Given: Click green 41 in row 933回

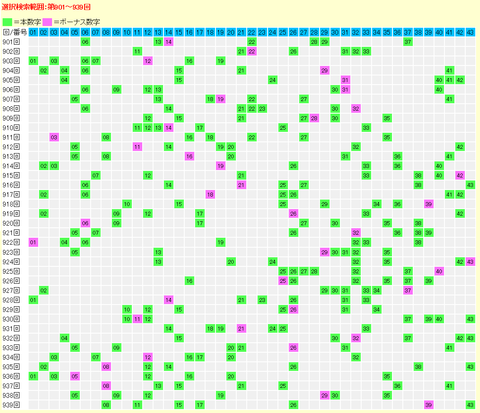Looking at the screenshot, I should [450, 348].
